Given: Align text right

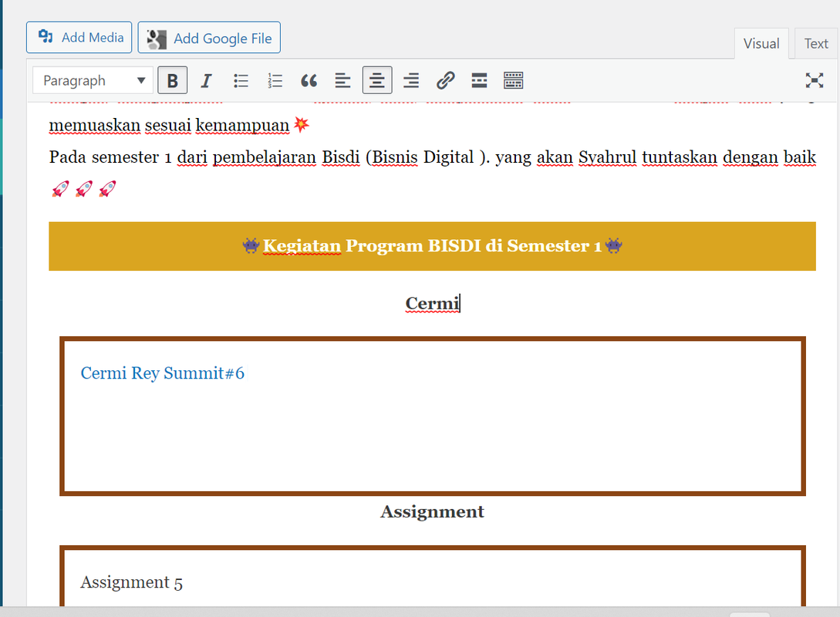Looking at the screenshot, I should 411,81.
